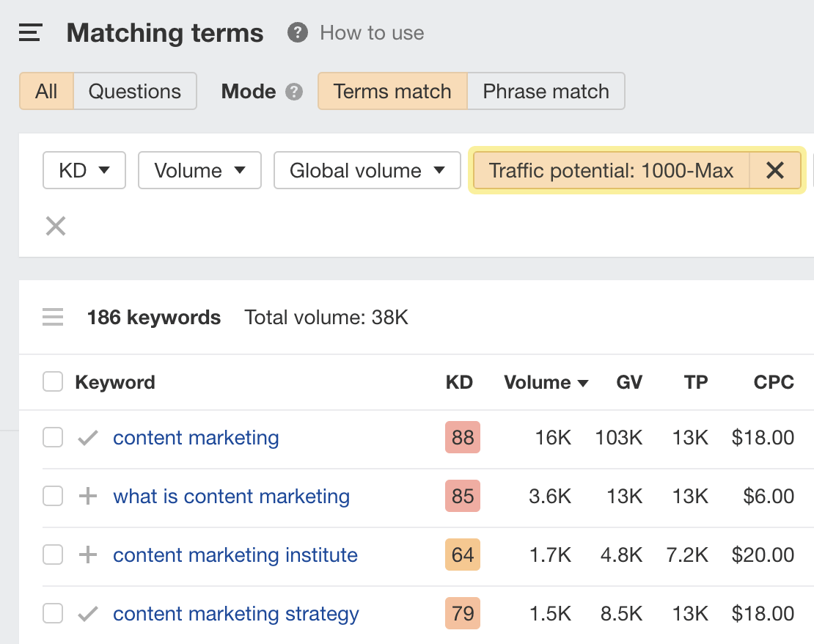Add what is content marketing with plus icon
The height and width of the screenshot is (644, 814).
coord(88,496)
